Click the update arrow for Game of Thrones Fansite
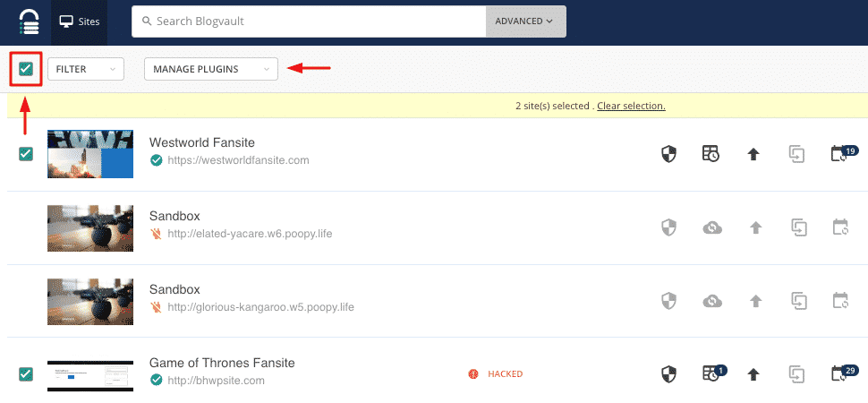The image size is (868, 403). click(x=753, y=374)
